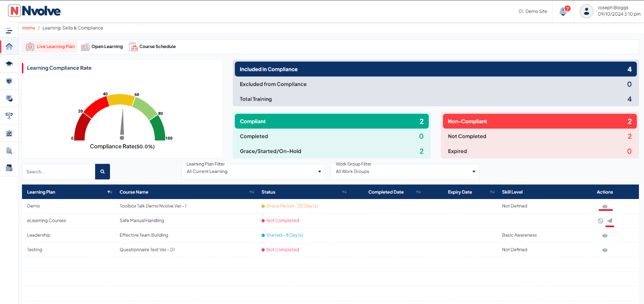Image resolution: width=644 pixels, height=304 pixels.
Task: Switch to the Open Learning tab
Action: click(x=102, y=47)
